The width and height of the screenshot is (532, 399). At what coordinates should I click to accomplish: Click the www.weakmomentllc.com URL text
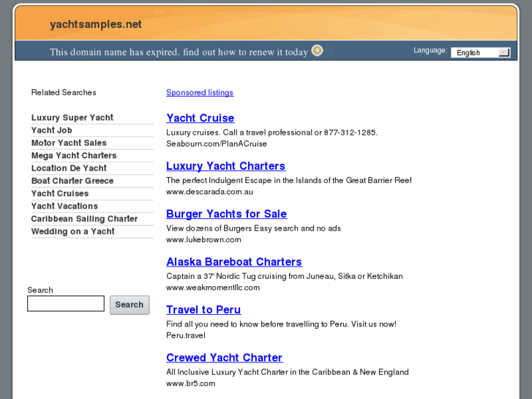click(x=213, y=287)
